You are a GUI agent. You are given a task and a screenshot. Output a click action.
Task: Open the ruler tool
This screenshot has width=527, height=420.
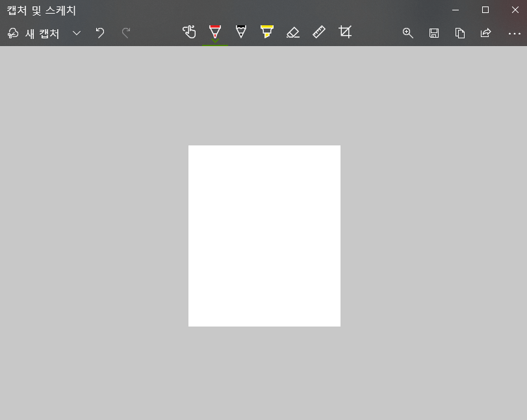pyautogui.click(x=319, y=32)
